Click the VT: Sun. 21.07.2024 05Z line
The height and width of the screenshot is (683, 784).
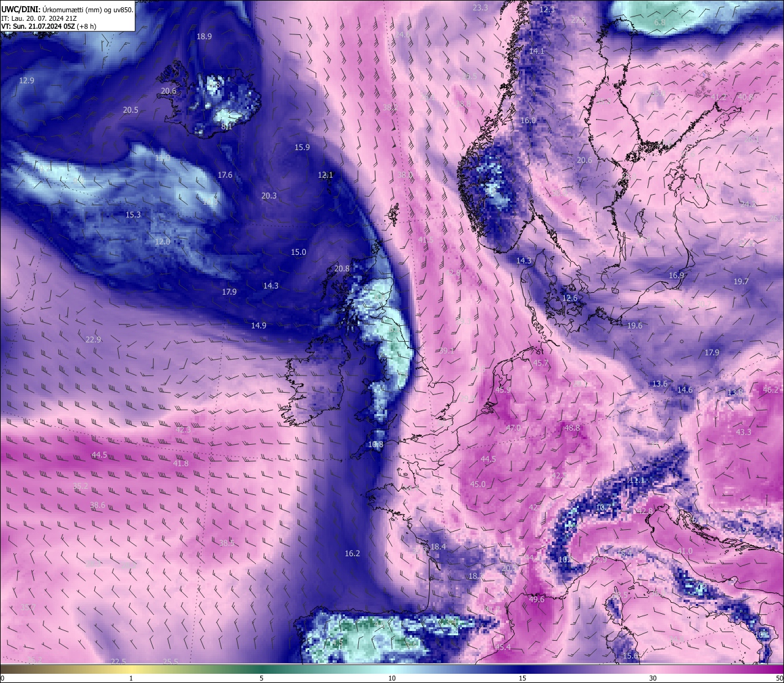click(x=48, y=26)
